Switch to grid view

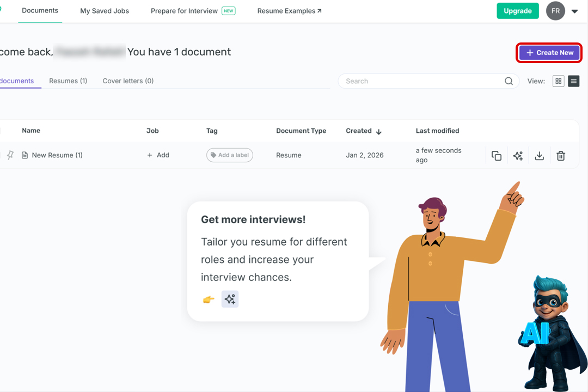click(x=558, y=81)
